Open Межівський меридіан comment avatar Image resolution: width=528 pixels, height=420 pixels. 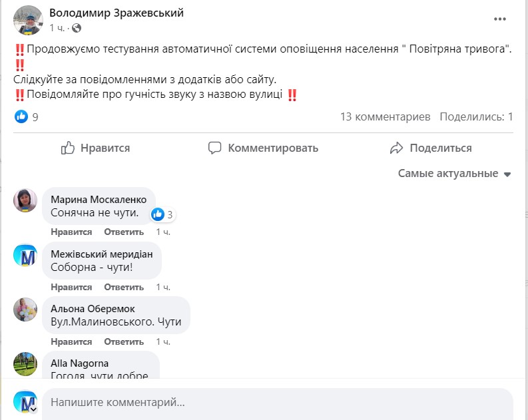point(25,255)
